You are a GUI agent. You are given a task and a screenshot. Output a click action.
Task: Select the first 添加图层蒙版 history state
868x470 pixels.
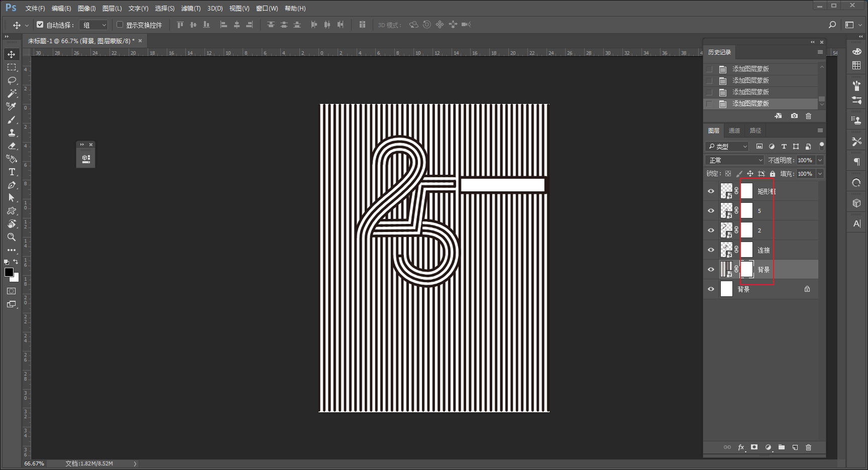(x=761, y=69)
